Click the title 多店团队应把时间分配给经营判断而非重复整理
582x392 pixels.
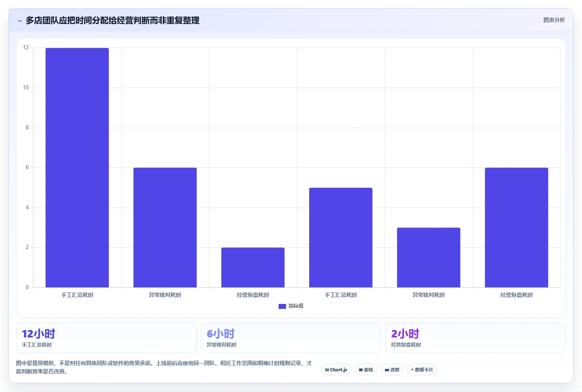(x=112, y=20)
